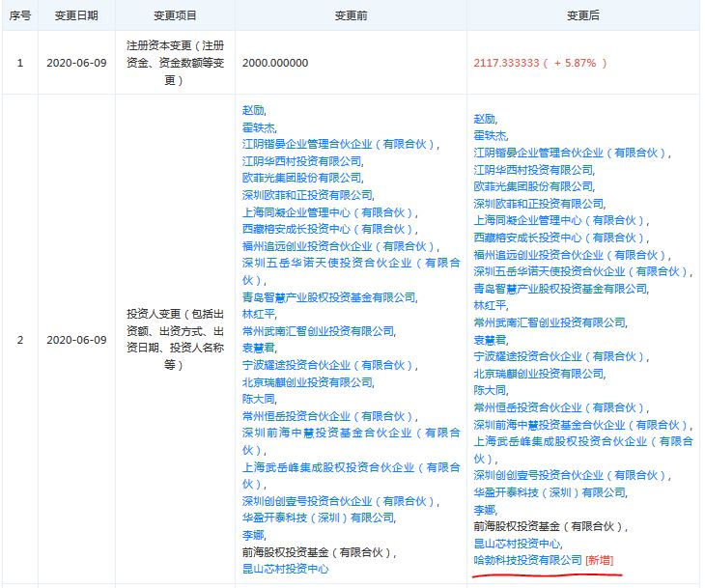Select the 变更项目 column header

(175, 15)
